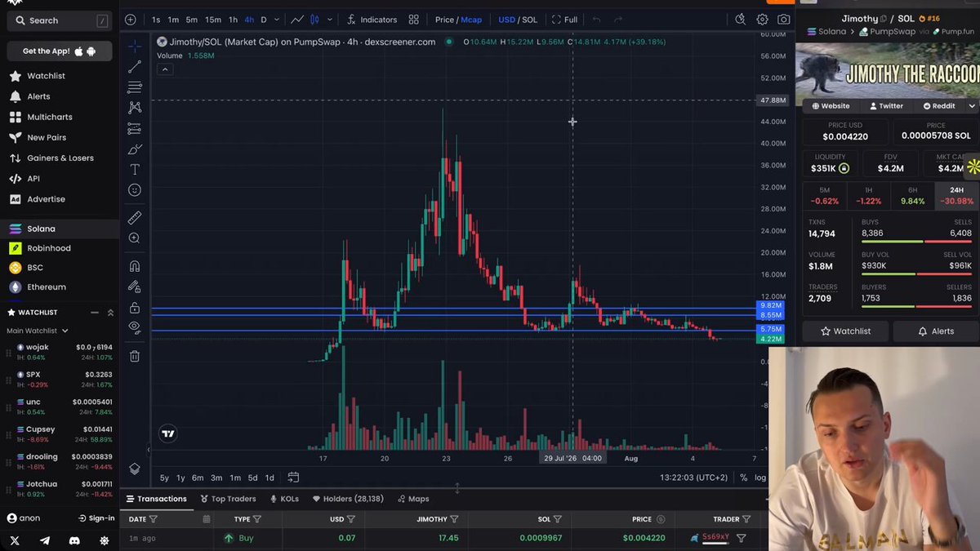Open Gainers & Losers page
The image size is (980, 551).
[x=60, y=158]
